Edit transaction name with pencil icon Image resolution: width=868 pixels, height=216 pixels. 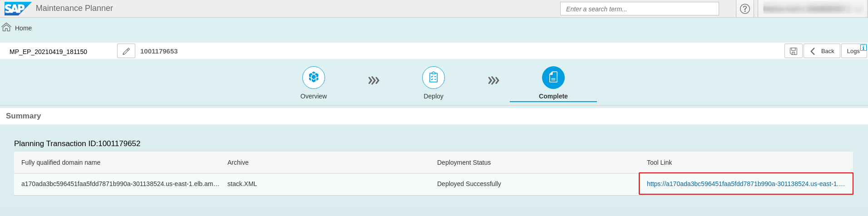(x=126, y=51)
